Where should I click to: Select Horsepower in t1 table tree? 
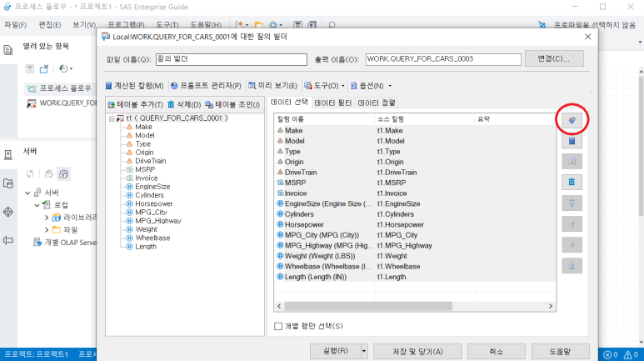point(153,204)
